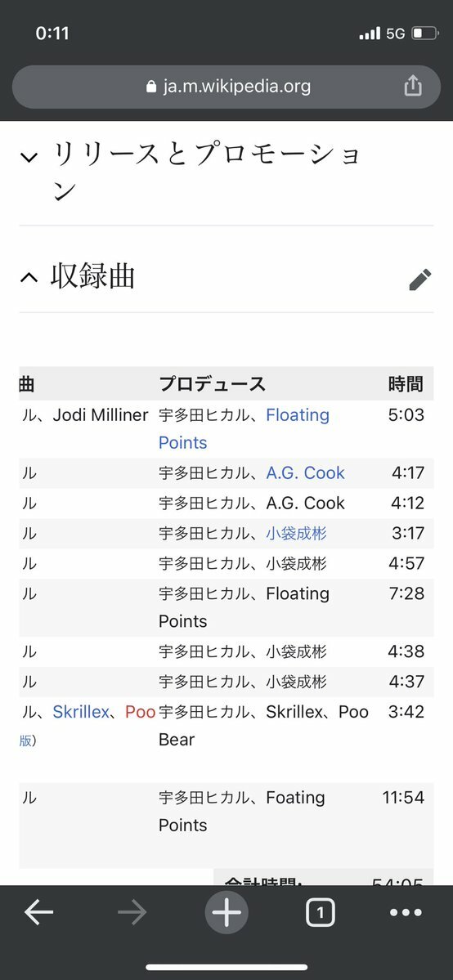Tap the ja.m.wikipedia.org address field

226,87
